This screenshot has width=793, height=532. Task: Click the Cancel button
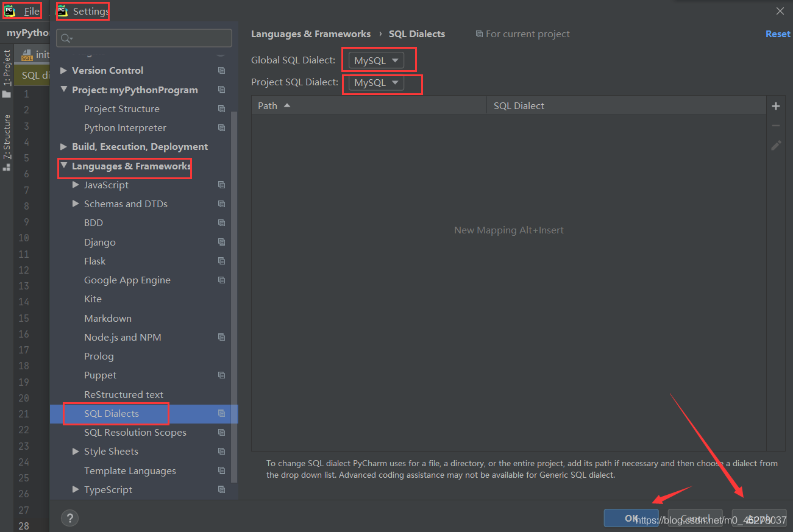[695, 518]
